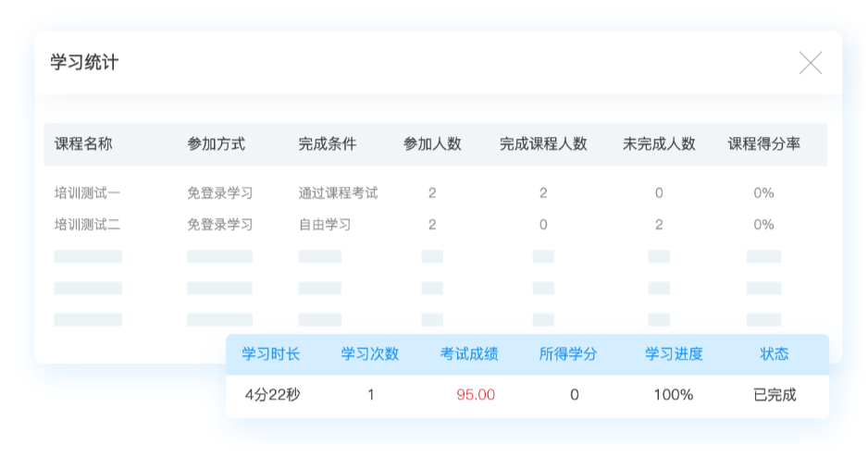The height and width of the screenshot is (469, 868).
Task: Click the 状态 header
Action: pos(775,354)
